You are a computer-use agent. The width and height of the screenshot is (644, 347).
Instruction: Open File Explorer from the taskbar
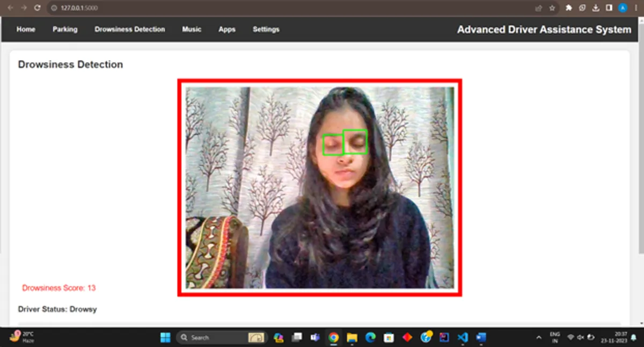pos(352,337)
